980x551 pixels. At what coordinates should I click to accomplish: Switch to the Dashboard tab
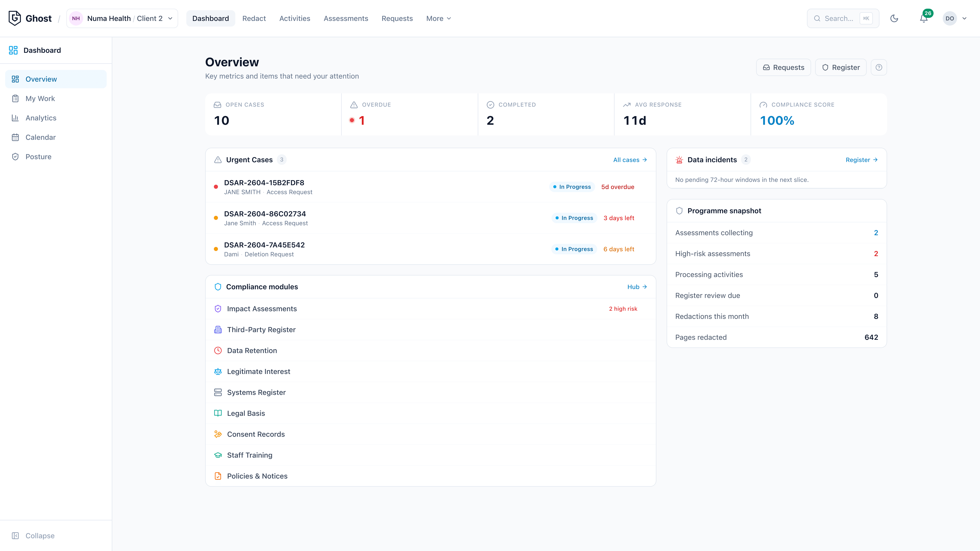tap(210, 18)
